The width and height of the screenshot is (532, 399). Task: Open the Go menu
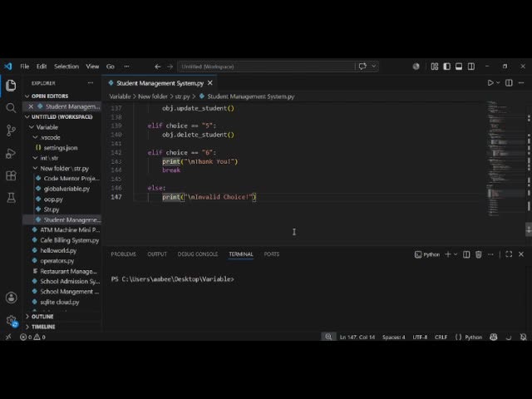click(x=111, y=66)
